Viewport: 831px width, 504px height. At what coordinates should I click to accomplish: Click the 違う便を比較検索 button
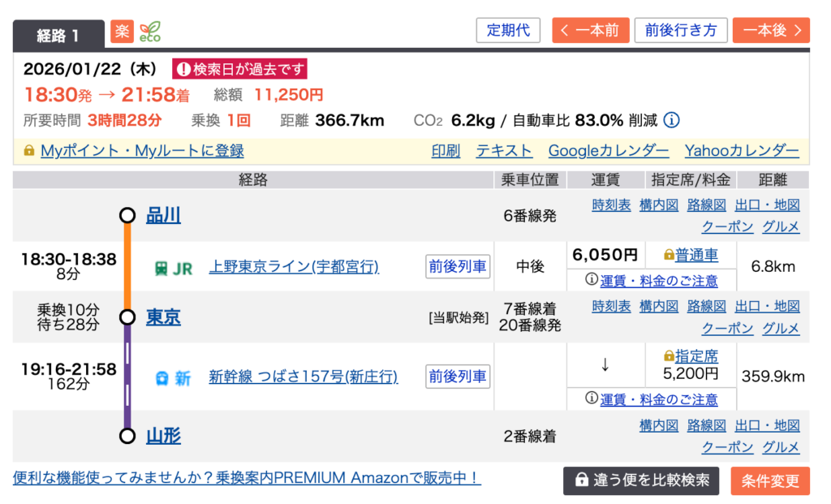[641, 480]
